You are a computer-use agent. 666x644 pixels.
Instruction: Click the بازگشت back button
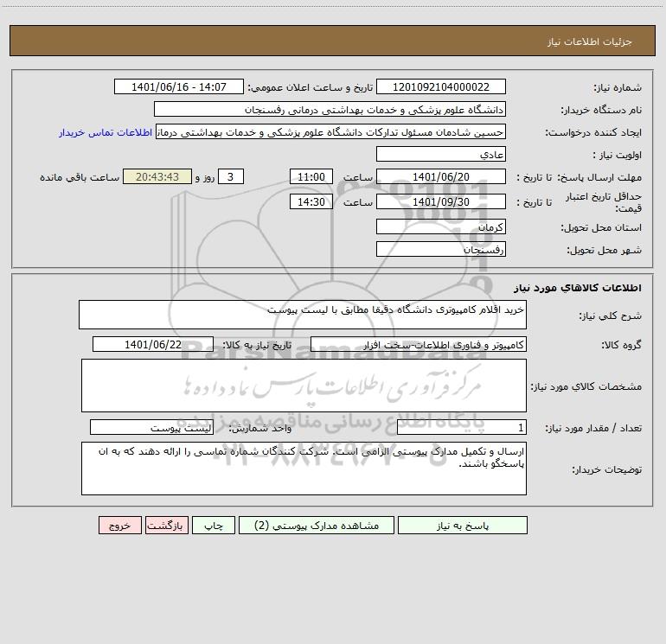pos(166,525)
